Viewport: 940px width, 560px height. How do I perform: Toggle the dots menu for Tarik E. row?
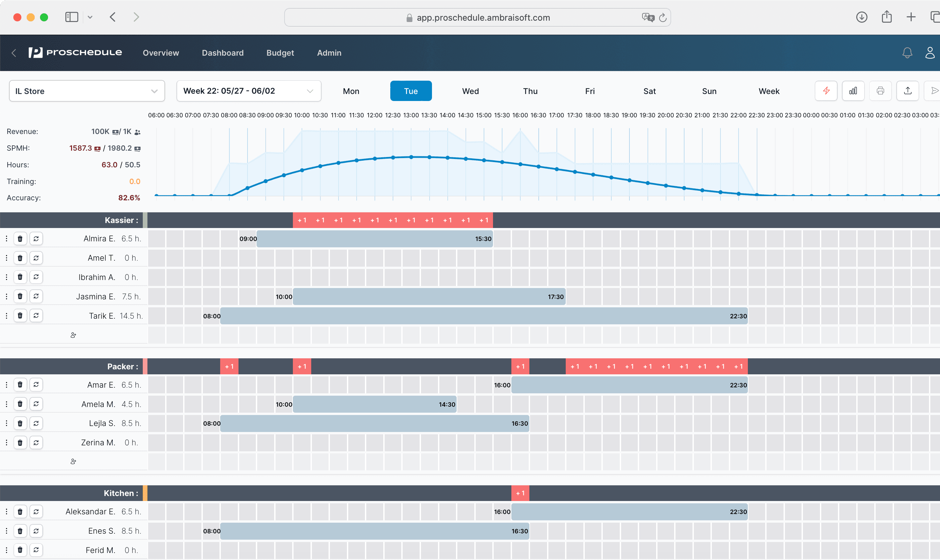(6, 316)
